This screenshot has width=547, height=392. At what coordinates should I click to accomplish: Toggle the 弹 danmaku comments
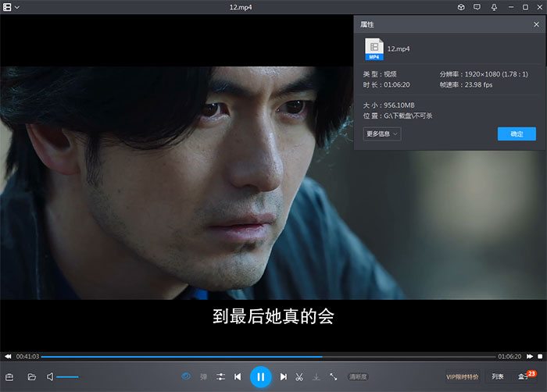click(x=204, y=376)
